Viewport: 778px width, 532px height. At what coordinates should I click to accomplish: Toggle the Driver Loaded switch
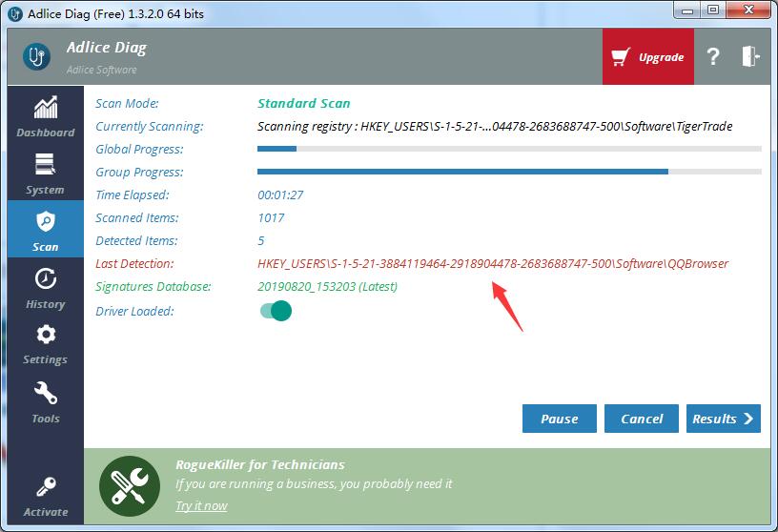(x=276, y=311)
